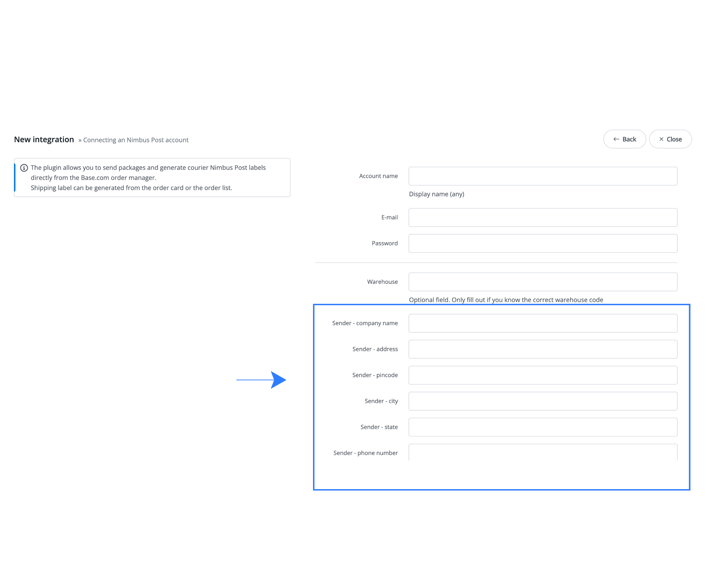Click inside the E-mail field
This screenshot has height=588, width=706.
point(543,217)
